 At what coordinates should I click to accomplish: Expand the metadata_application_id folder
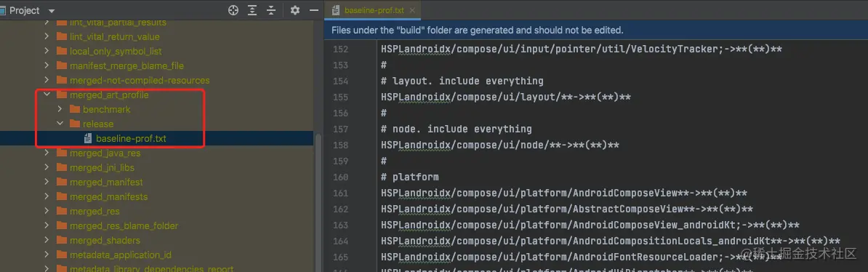[47, 255]
